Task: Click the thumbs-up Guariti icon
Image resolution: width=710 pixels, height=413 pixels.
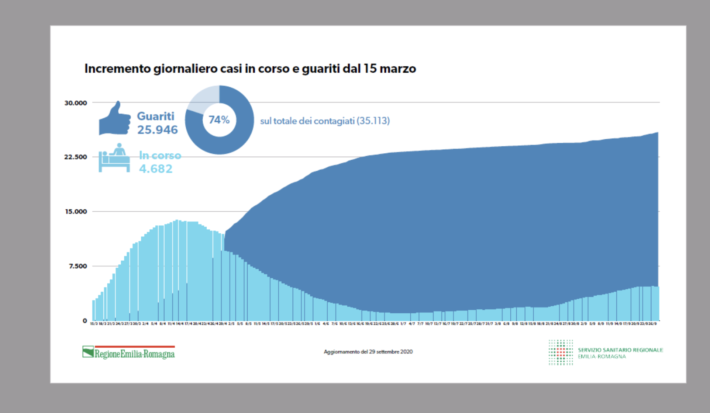Action: click(x=115, y=118)
